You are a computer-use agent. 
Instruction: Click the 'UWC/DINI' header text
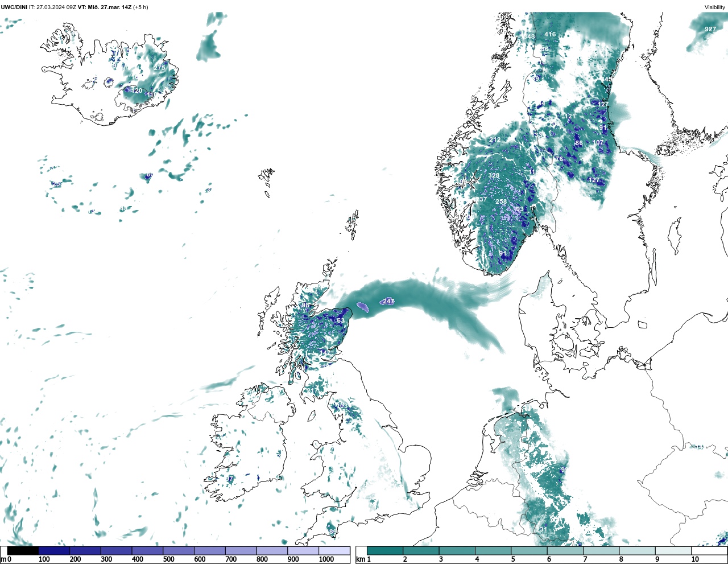14,7
